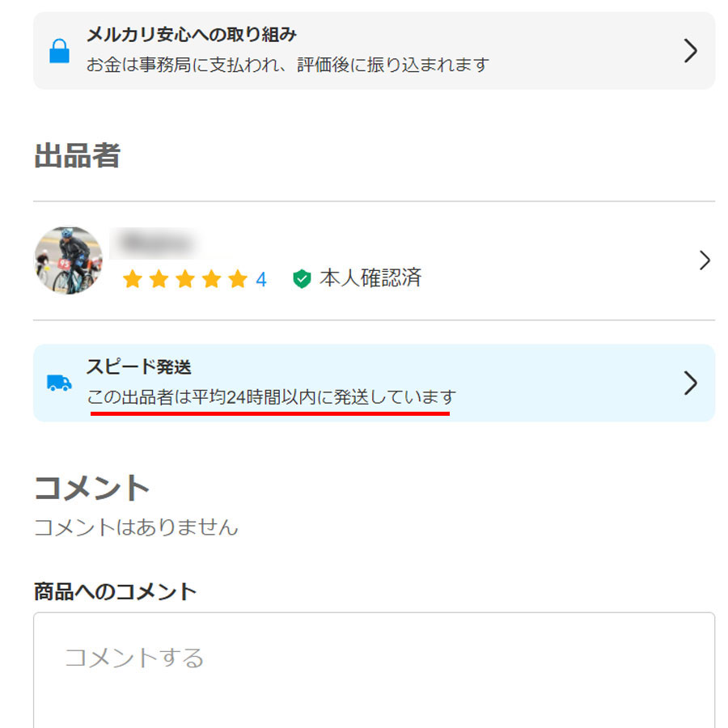Open the スピード発送 heading
Screen dimensions: 728x728
139,366
